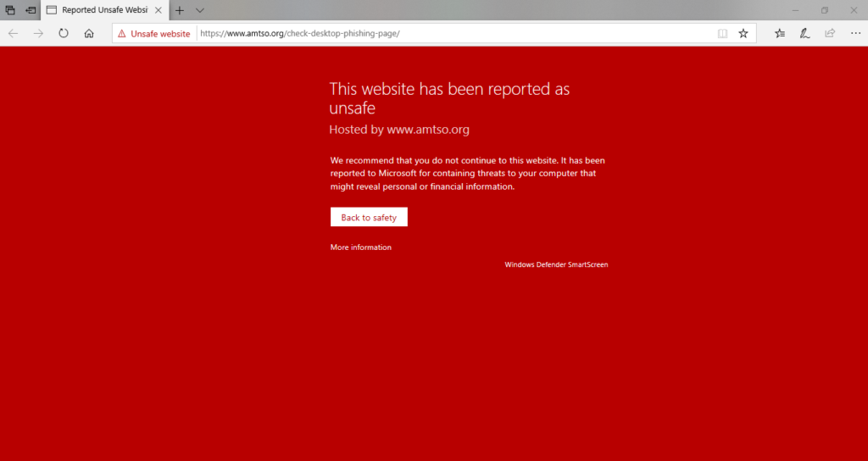Open the More information link
The width and height of the screenshot is (868, 461).
[x=361, y=247]
